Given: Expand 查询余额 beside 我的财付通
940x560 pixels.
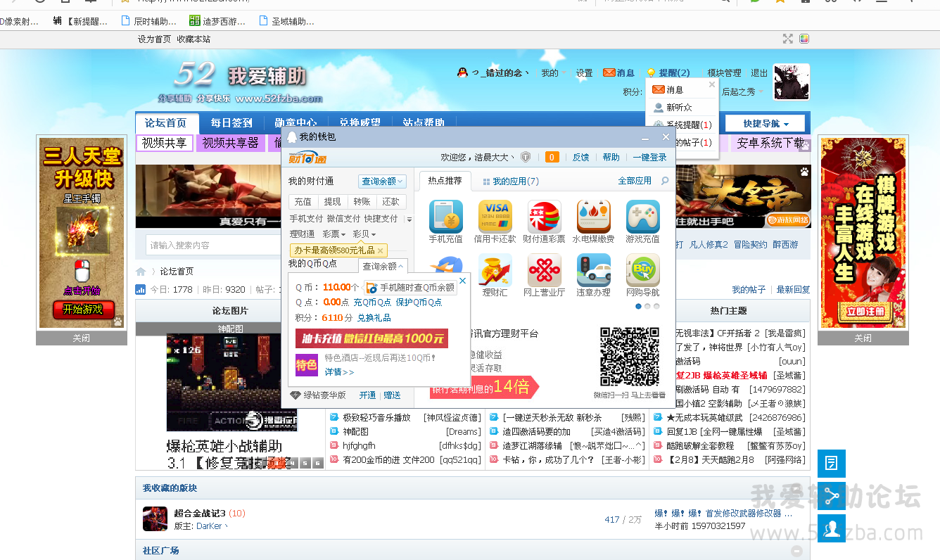Looking at the screenshot, I should point(383,182).
